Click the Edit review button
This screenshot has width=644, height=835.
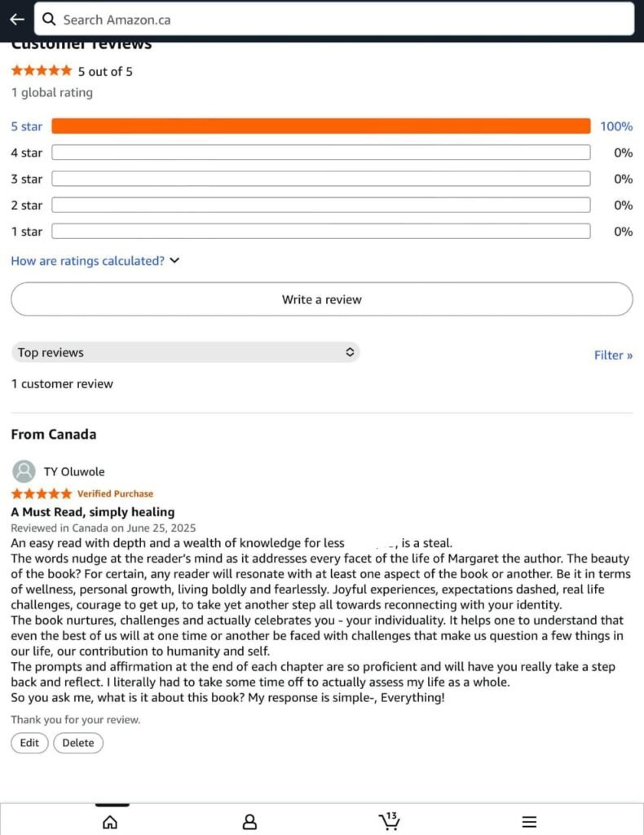point(29,743)
